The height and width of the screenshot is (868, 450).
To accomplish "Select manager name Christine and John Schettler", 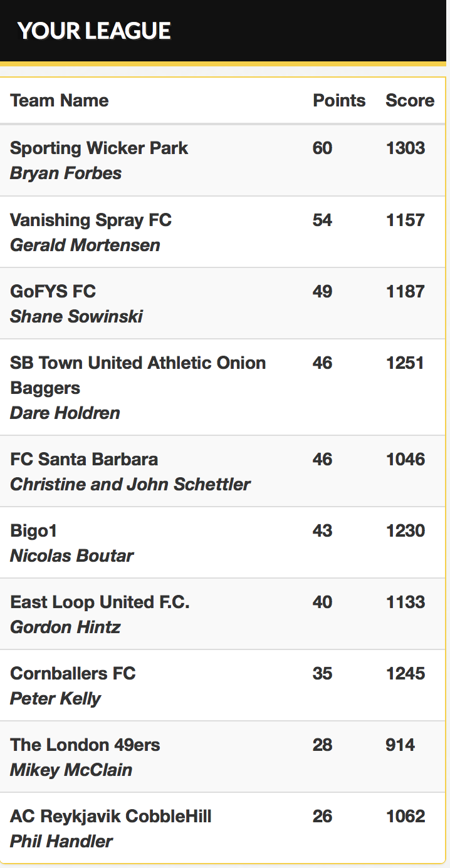I will click(130, 484).
